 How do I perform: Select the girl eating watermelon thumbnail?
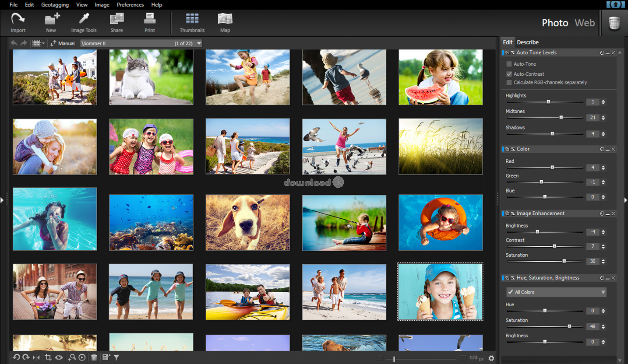tap(441, 77)
